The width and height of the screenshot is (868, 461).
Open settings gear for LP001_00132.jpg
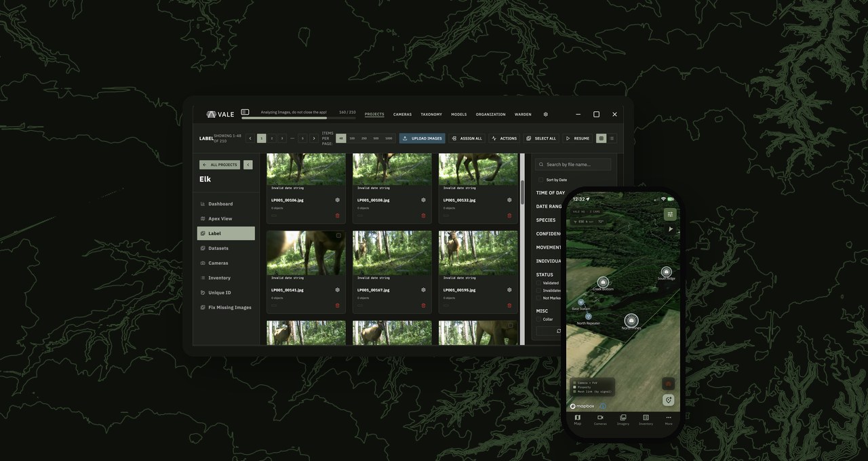pos(510,200)
